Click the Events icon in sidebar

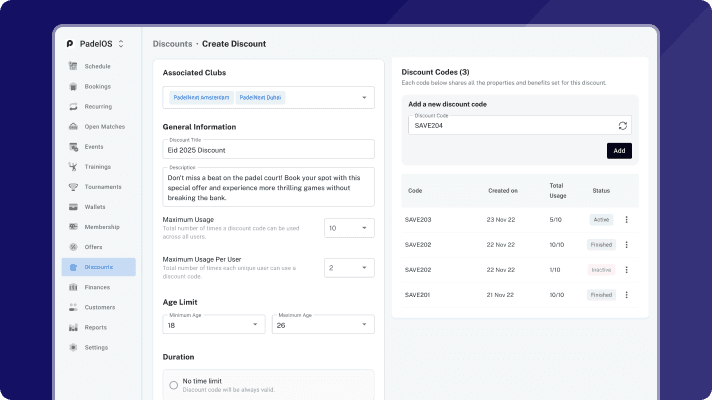[73, 147]
